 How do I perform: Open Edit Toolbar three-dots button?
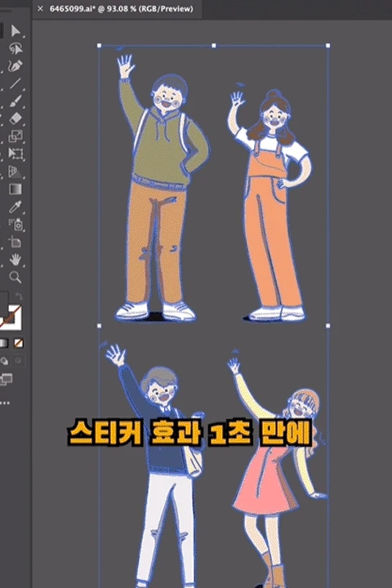(x=5, y=403)
